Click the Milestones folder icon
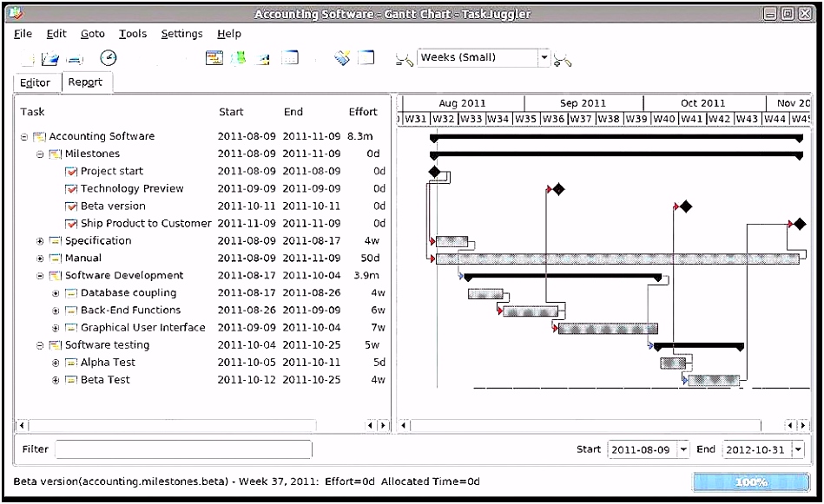This screenshot has height=504, width=824. coord(56,154)
